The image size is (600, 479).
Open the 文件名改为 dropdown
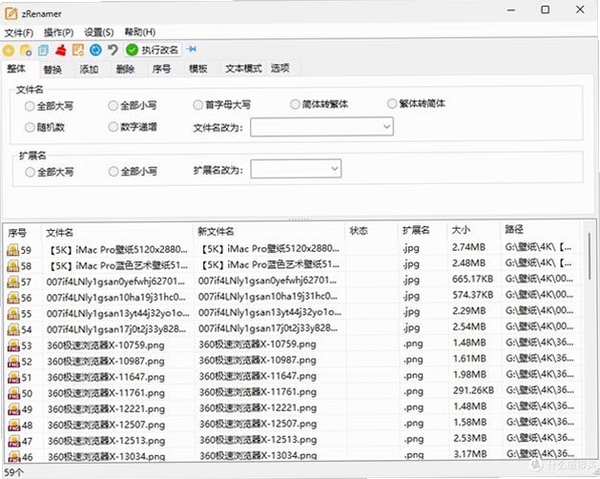point(321,127)
